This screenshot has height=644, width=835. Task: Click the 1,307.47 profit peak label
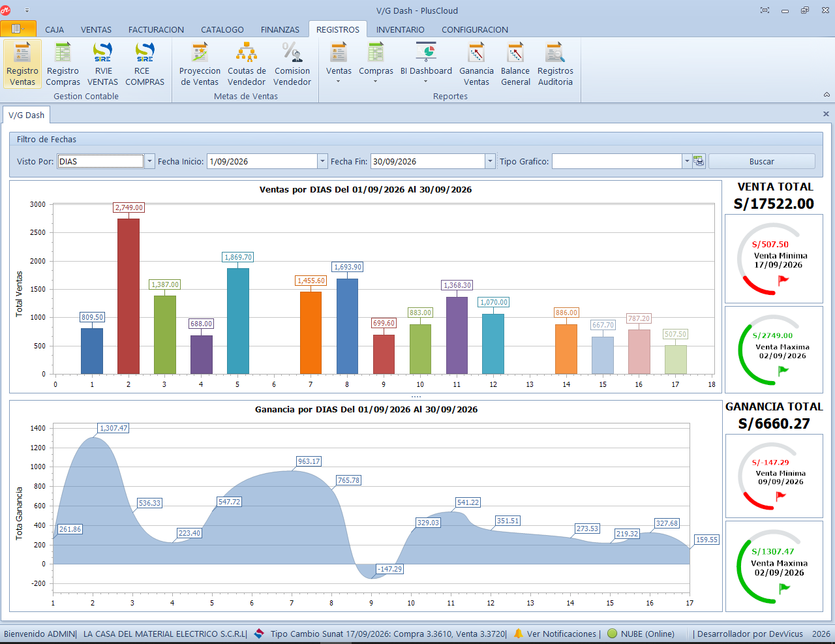(114, 428)
